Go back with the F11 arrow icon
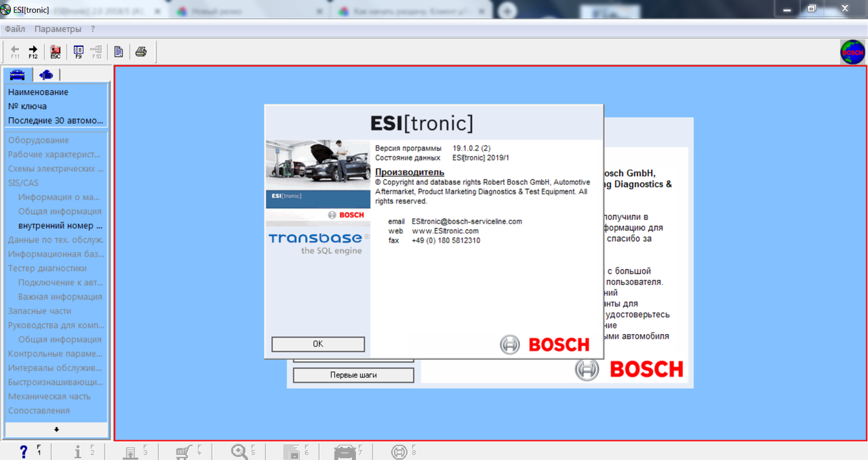Screen dimensions: 868x460 (15, 51)
